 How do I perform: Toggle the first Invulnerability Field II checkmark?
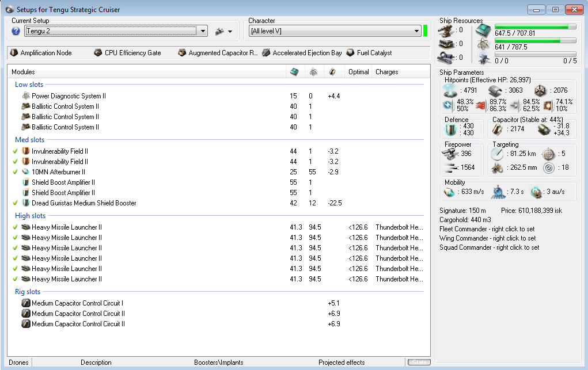[x=15, y=151]
